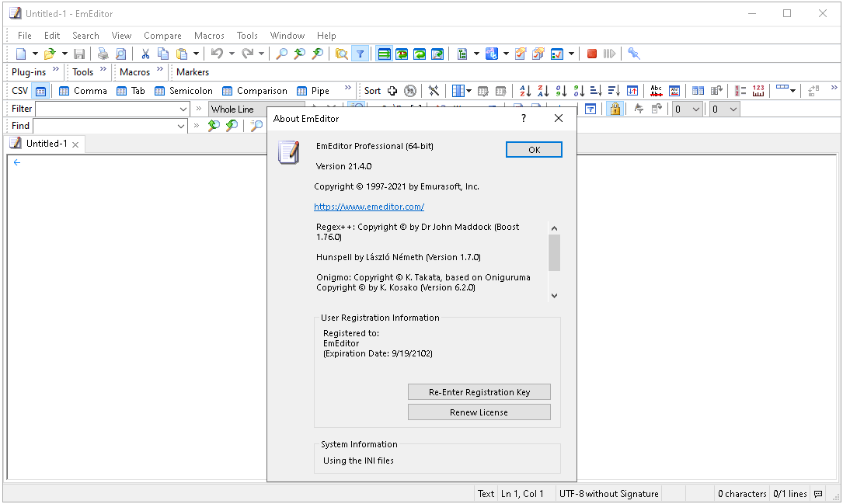Click the Find in Files icon

[341, 54]
